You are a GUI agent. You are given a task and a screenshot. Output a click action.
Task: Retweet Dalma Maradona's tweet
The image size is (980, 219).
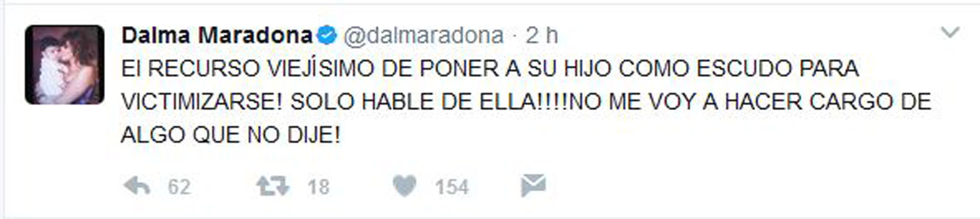click(273, 186)
